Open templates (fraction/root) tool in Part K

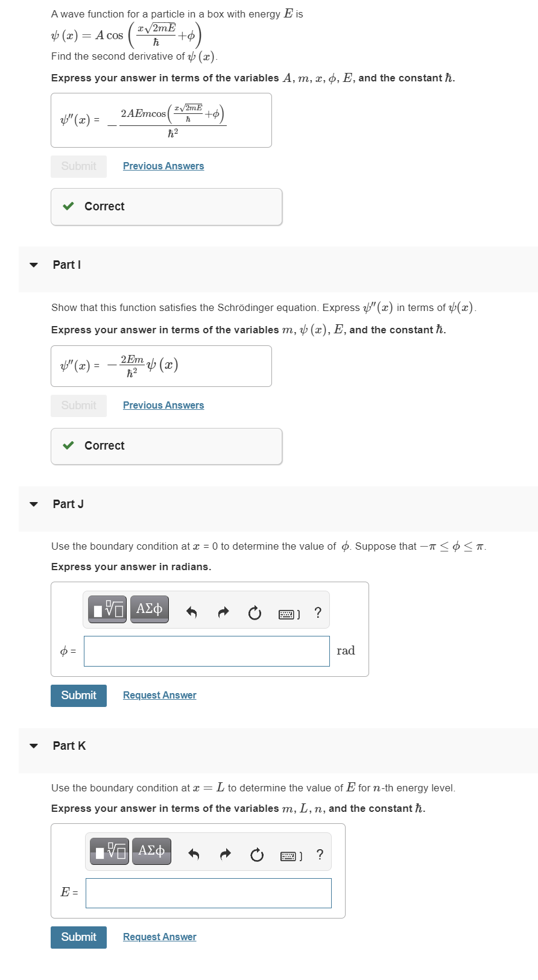[109, 852]
